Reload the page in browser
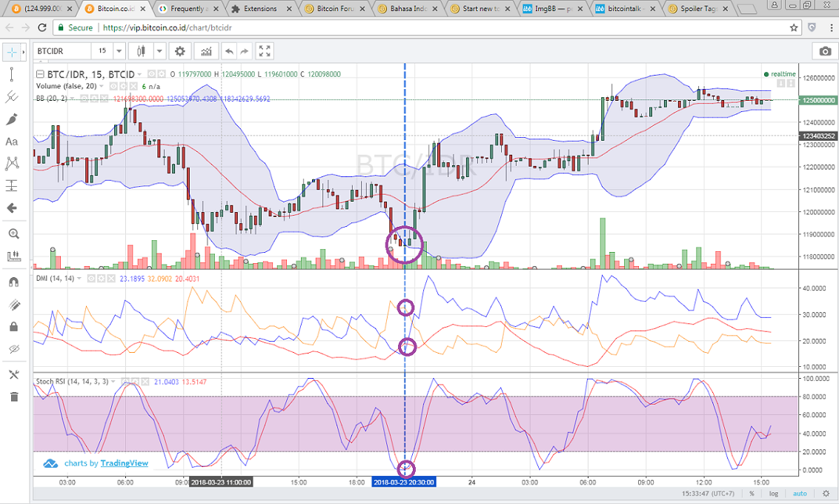Screen dimensions: 839x504 tap(42, 27)
